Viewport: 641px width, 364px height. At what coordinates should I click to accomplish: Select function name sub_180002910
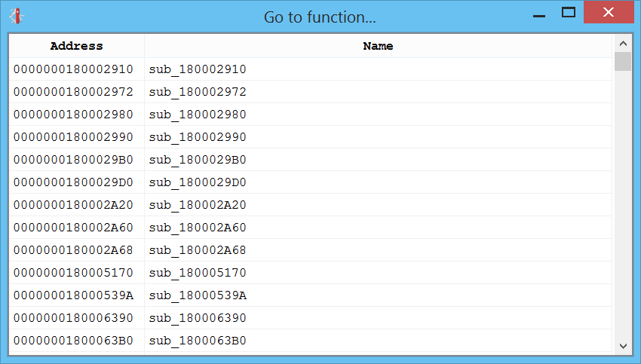click(x=198, y=69)
